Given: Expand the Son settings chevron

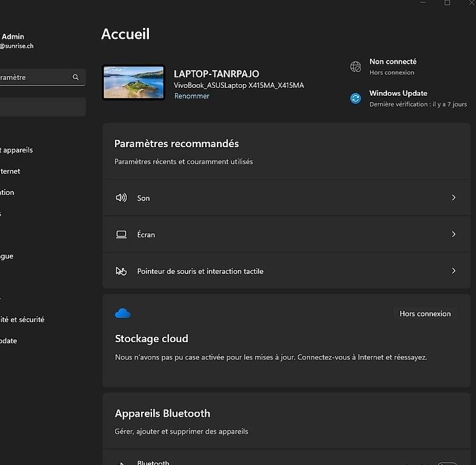Looking at the screenshot, I should (454, 197).
